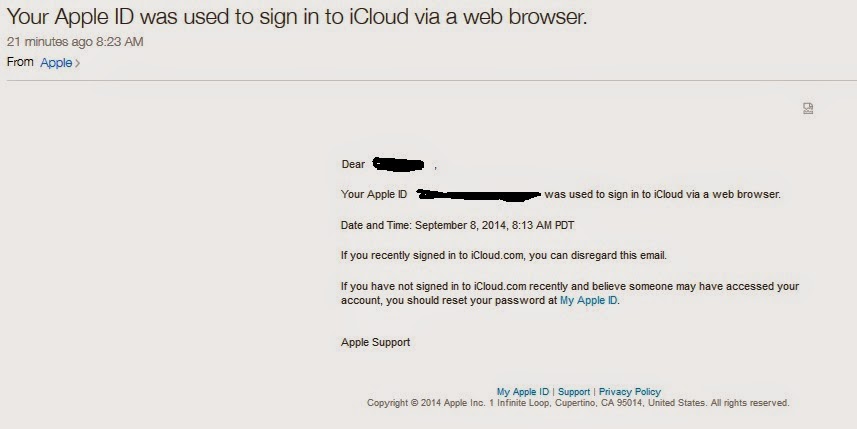
Task: Click the disregard this email sentence
Action: [x=503, y=255]
